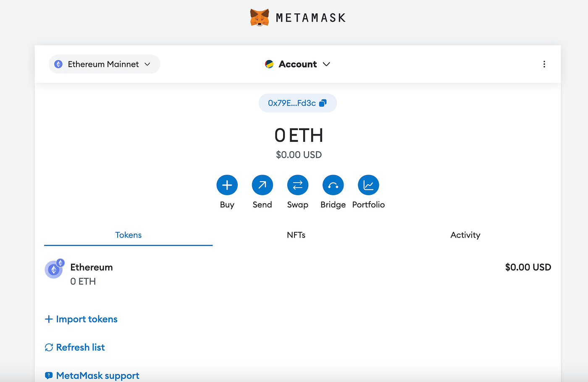The width and height of the screenshot is (588, 382).
Task: Click the MetaMask fox logo
Action: pos(260,18)
